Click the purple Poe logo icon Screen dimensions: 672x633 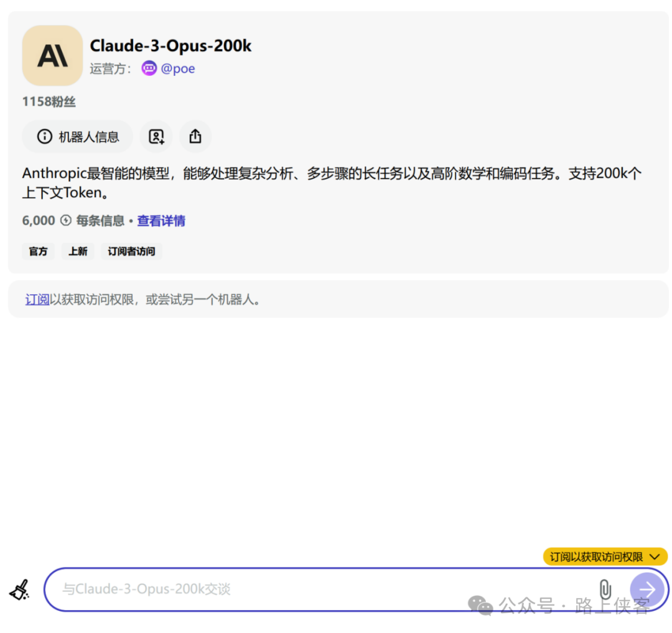tap(149, 68)
